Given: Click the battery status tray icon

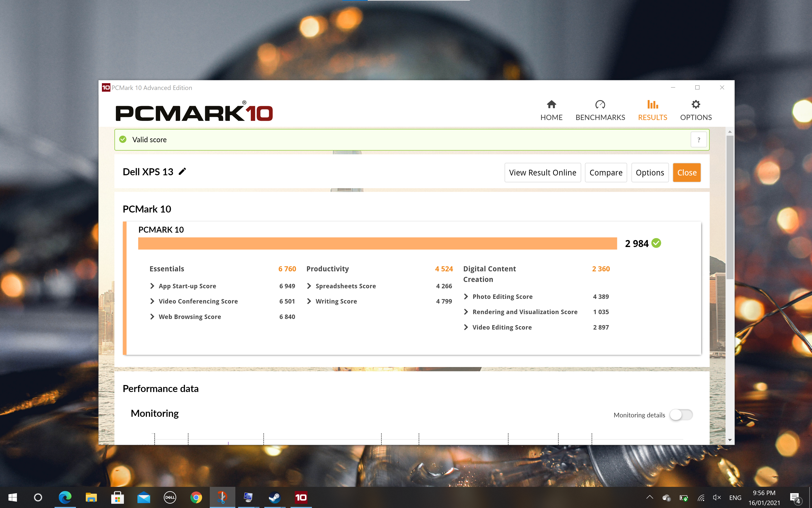Looking at the screenshot, I should tap(683, 498).
